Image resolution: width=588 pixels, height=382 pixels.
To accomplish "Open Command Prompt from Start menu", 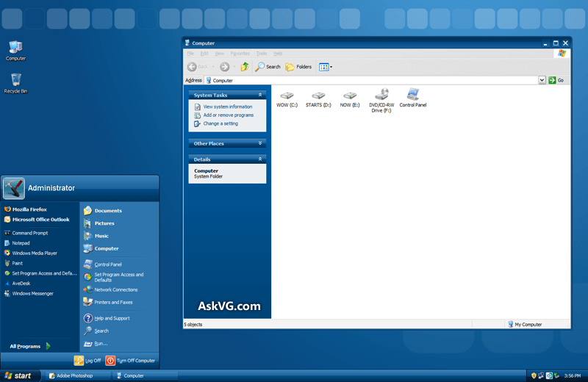I will [x=26, y=233].
